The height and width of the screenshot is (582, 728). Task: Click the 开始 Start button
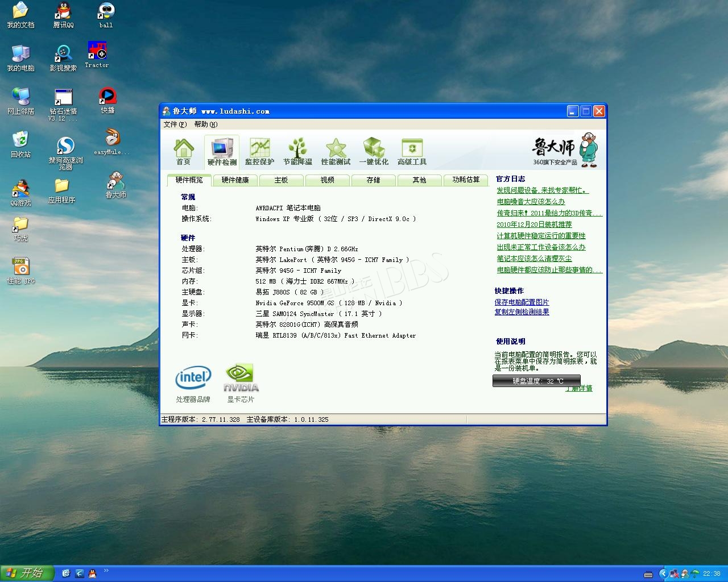pos(27,573)
